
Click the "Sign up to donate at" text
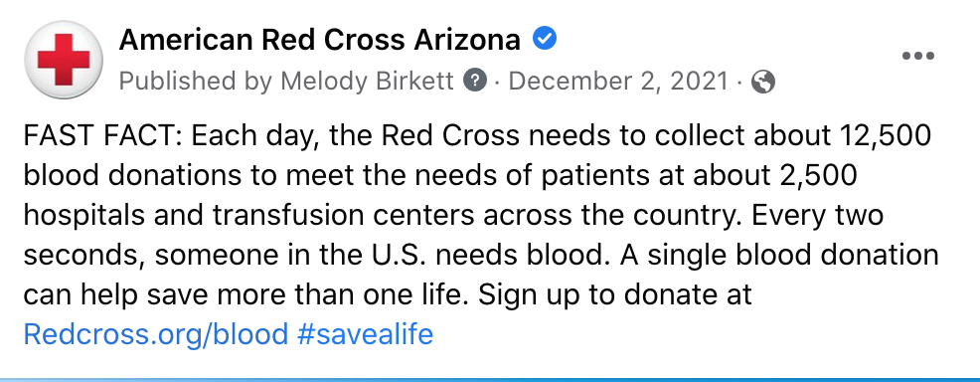coord(615,295)
